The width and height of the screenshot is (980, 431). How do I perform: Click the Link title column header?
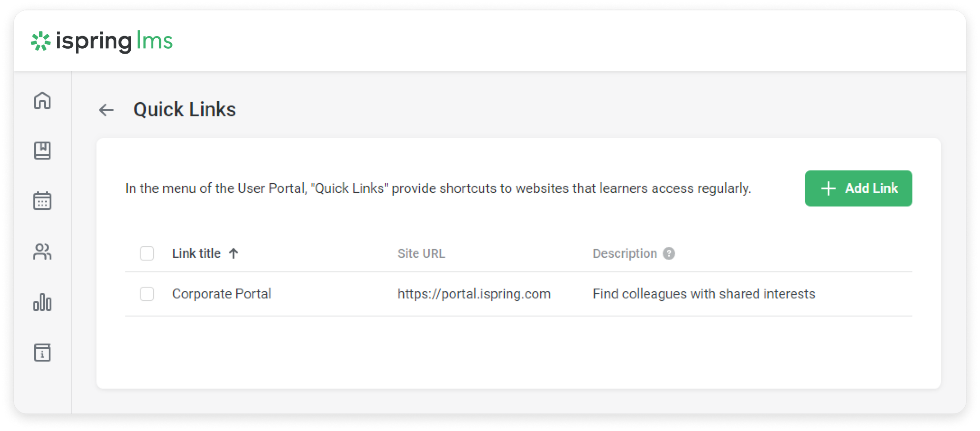point(197,253)
